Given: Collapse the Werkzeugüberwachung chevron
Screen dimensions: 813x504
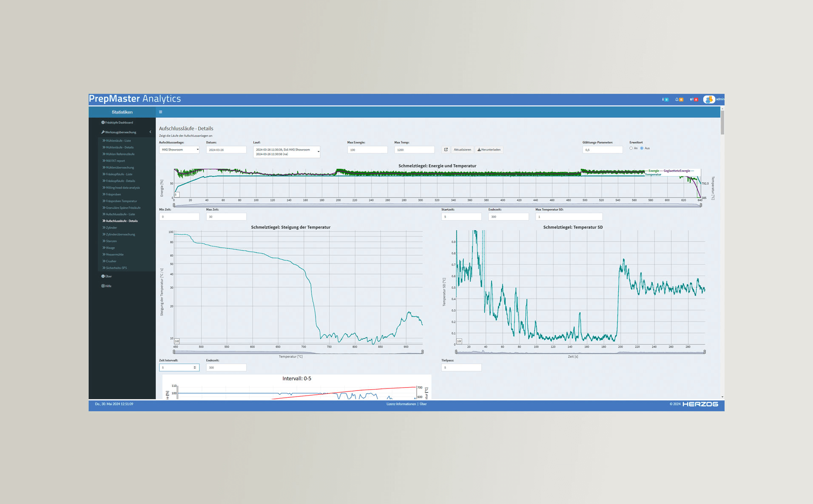Looking at the screenshot, I should click(x=151, y=132).
